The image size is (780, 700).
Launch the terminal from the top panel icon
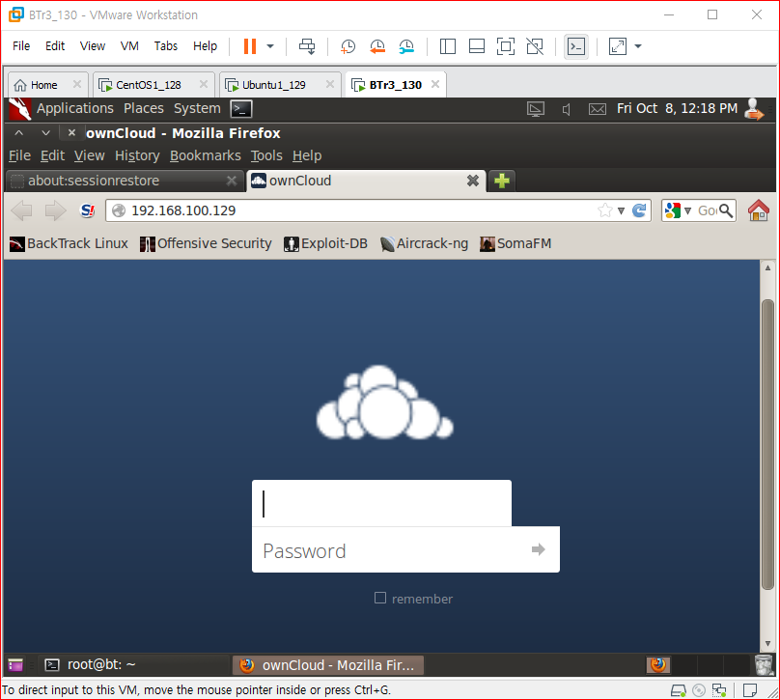tap(241, 109)
